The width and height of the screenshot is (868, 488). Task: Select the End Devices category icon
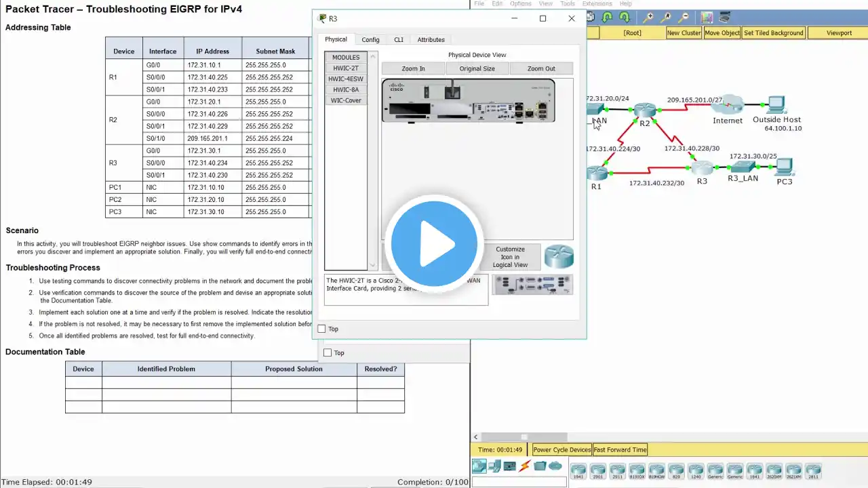[494, 466]
